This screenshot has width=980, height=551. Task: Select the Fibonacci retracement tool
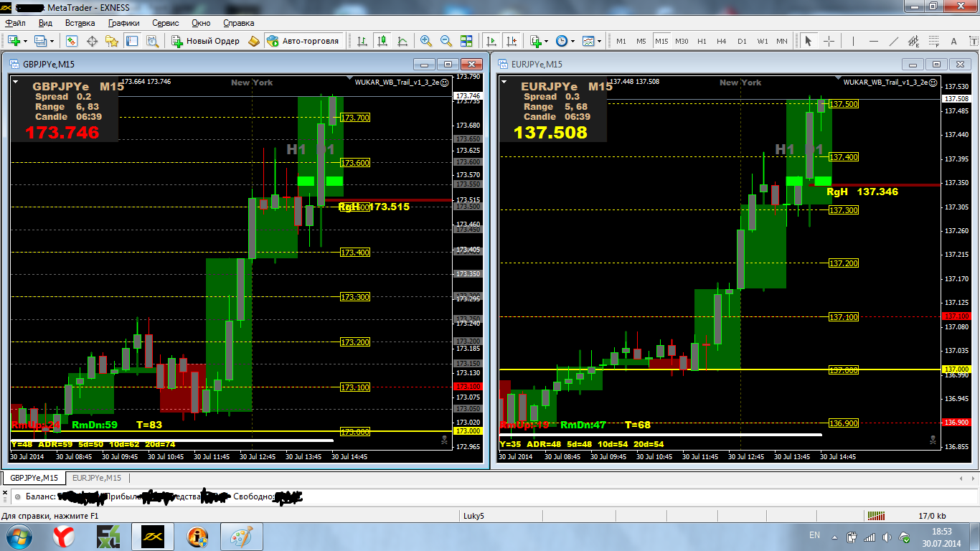pyautogui.click(x=934, y=41)
